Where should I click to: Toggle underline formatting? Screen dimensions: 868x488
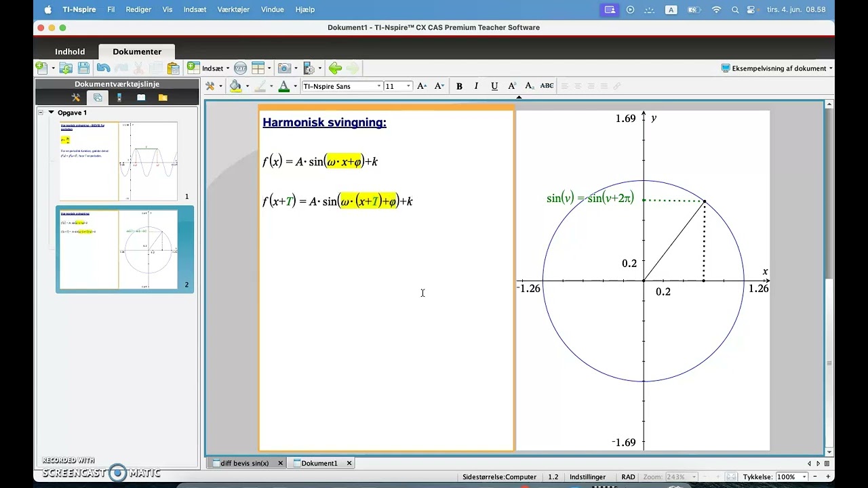(494, 86)
